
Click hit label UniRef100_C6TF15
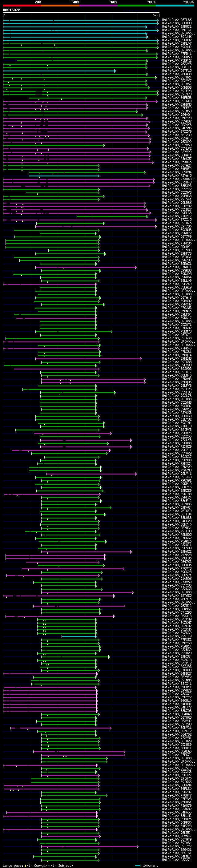coord(177,71)
